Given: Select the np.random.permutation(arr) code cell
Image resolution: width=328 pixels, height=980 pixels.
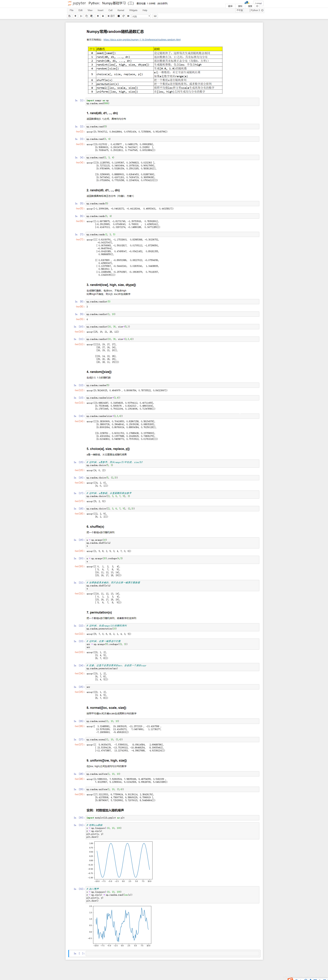Looking at the screenshot, I should 172,667.
